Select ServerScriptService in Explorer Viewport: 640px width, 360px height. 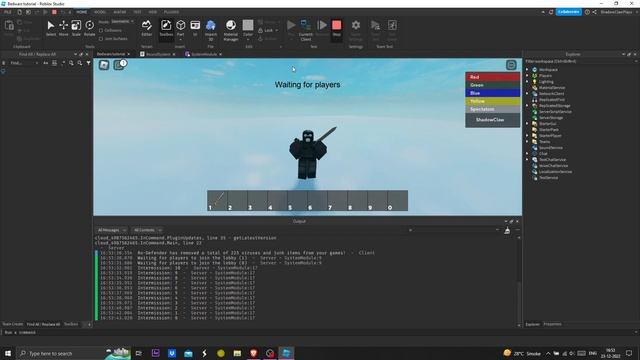[555, 112]
